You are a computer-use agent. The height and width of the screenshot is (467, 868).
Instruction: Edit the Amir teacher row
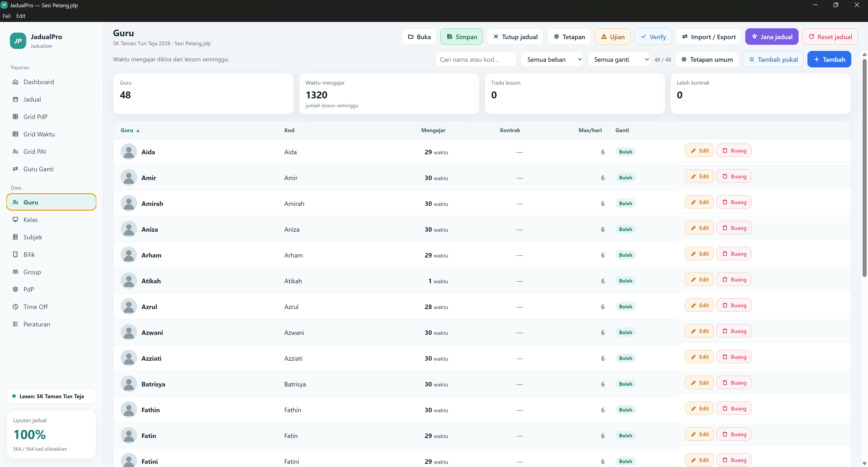click(x=699, y=176)
